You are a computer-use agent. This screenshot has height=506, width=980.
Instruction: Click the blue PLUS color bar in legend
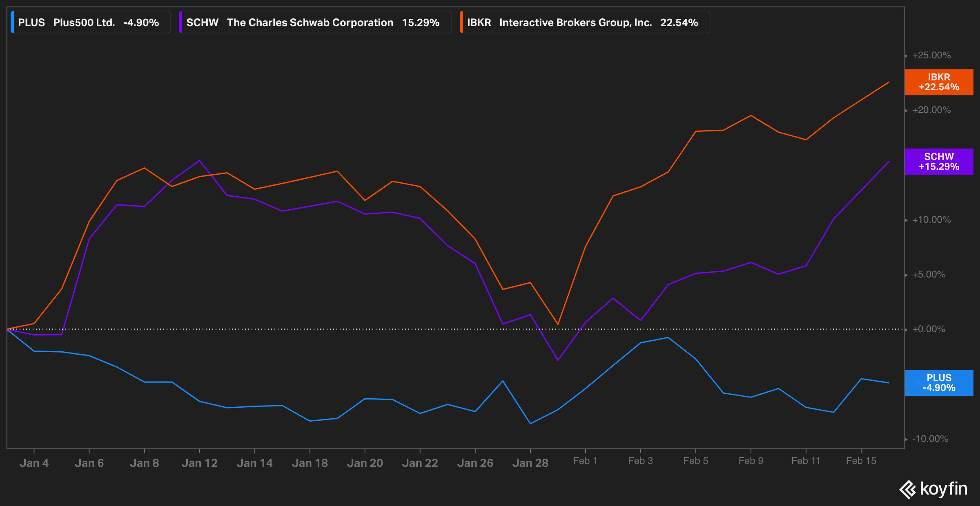pos(12,22)
